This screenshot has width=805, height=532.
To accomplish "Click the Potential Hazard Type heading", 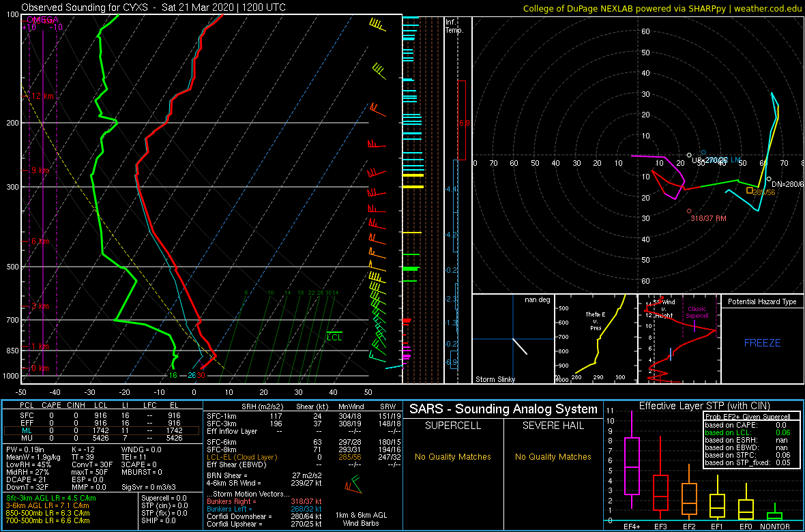I will click(763, 301).
